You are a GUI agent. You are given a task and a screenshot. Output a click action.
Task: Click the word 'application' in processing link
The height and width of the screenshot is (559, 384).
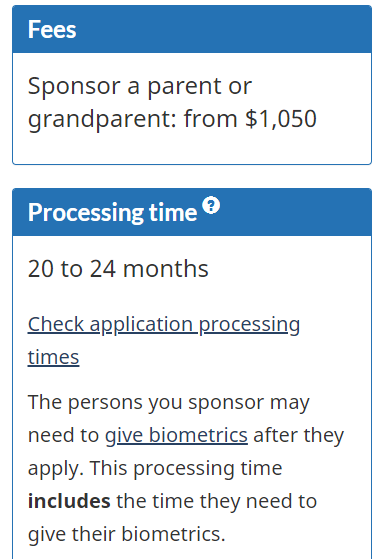pyautogui.click(x=142, y=325)
